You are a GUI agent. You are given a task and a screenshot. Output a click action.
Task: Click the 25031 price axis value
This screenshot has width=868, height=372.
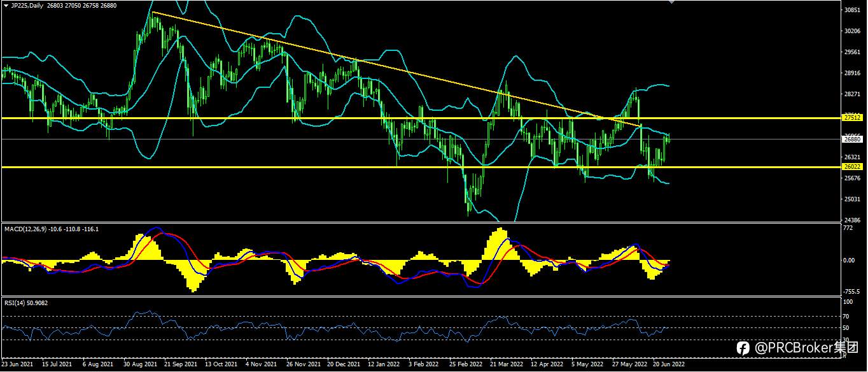click(x=852, y=199)
